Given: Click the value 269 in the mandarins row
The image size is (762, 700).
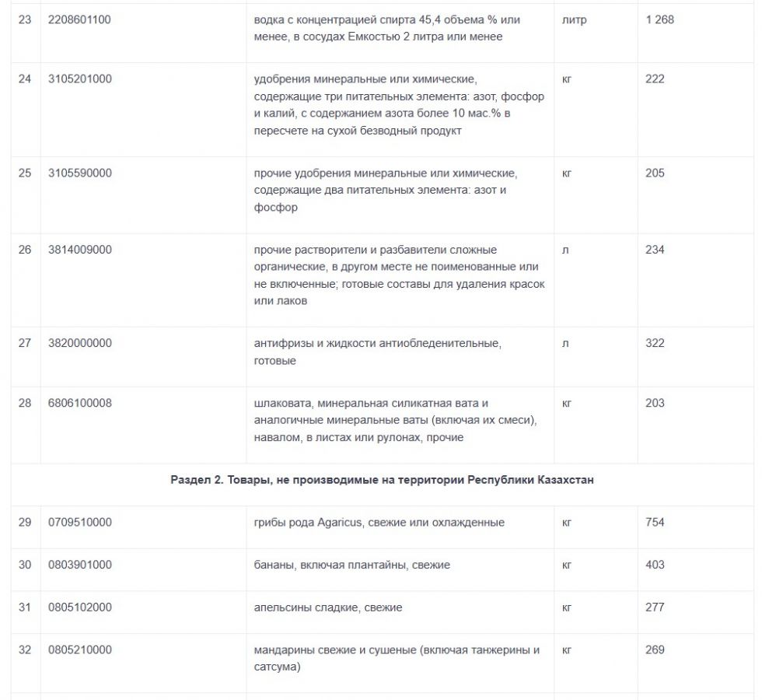Looking at the screenshot, I should coord(655,649).
